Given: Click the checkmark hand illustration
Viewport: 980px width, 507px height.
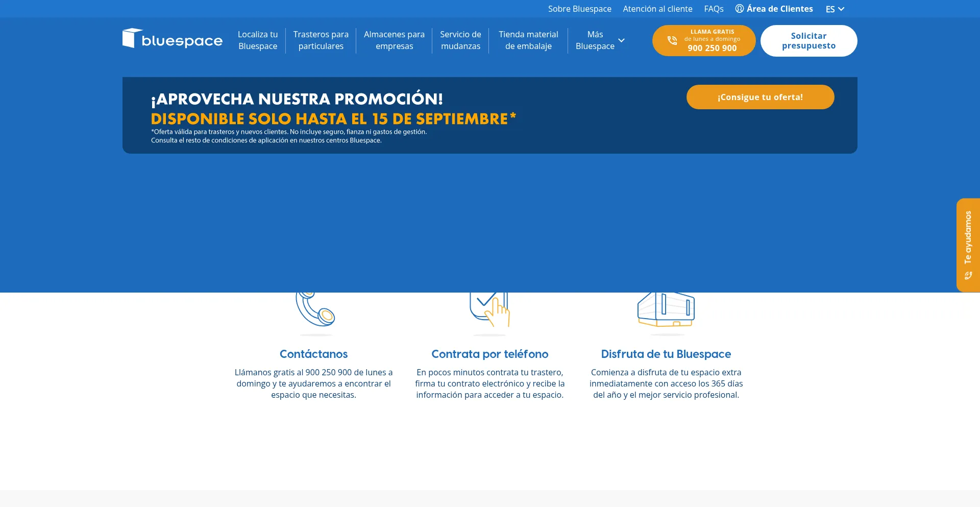Looking at the screenshot, I should pyautogui.click(x=489, y=308).
